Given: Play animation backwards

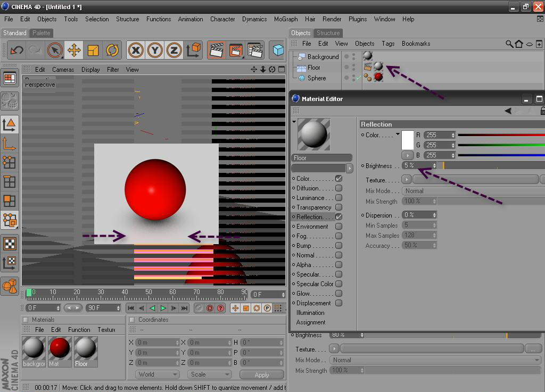Looking at the screenshot, I should click(152, 308).
